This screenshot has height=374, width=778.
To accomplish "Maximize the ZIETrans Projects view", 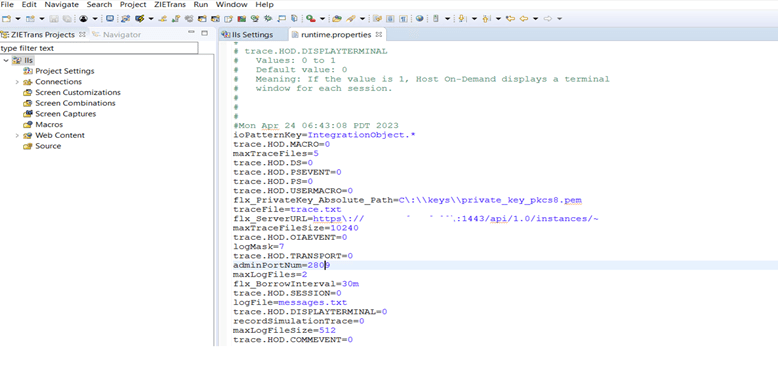I will 204,33.
